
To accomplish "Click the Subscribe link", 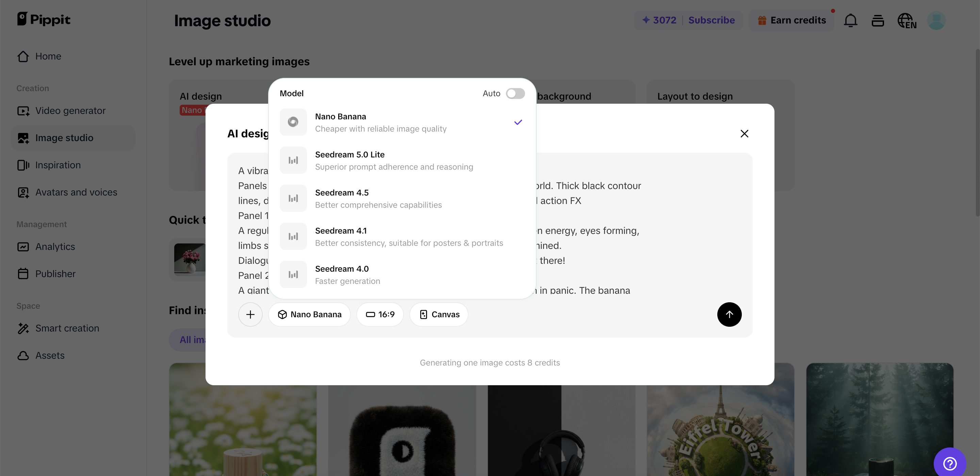I will [711, 20].
